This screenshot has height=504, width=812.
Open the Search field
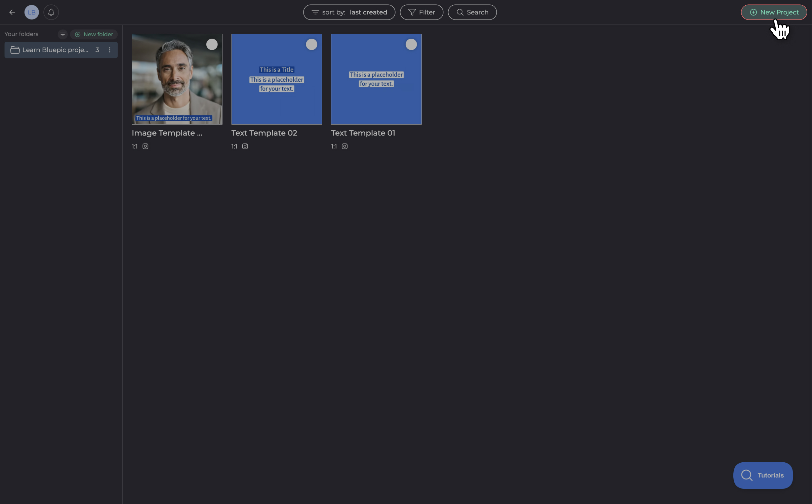click(x=472, y=12)
